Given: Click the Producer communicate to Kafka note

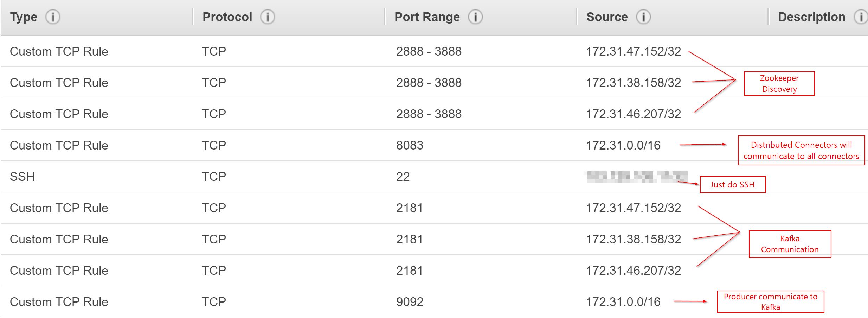Looking at the screenshot, I should tap(771, 301).
